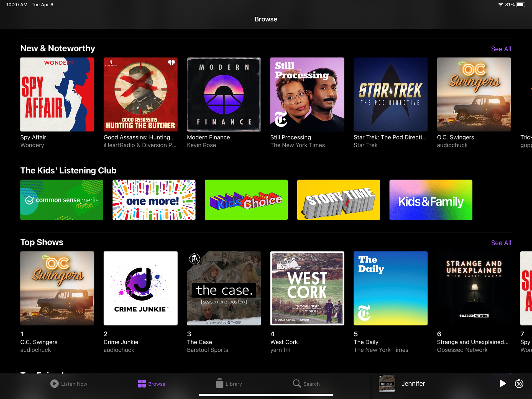Image resolution: width=532 pixels, height=399 pixels.
Task: Open The Daily podcast artwork
Action: [x=390, y=288]
